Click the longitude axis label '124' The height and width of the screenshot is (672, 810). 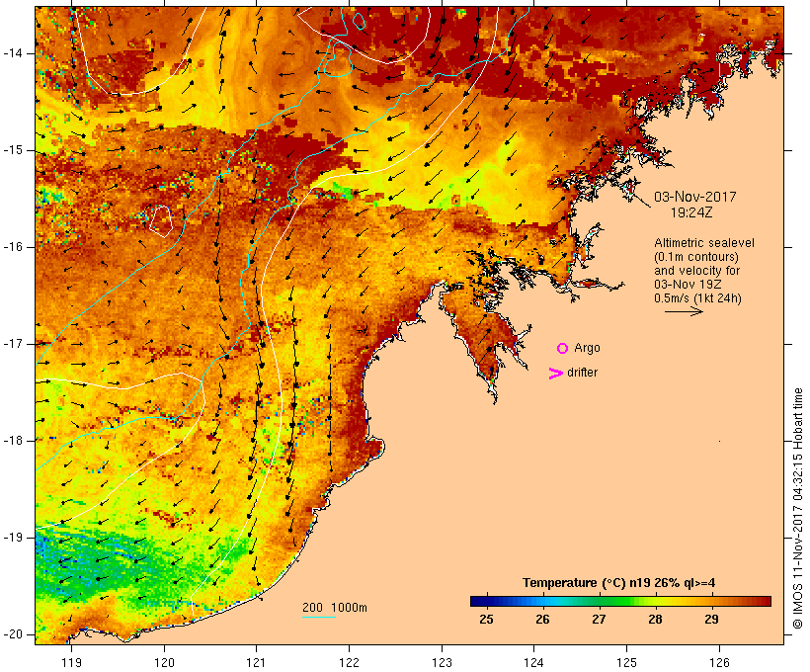tap(533, 663)
